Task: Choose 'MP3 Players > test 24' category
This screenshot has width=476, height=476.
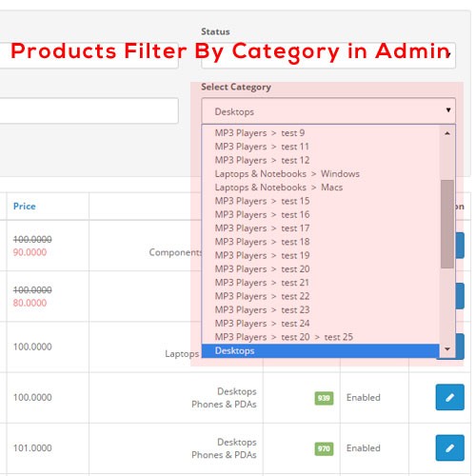Action: [321, 324]
